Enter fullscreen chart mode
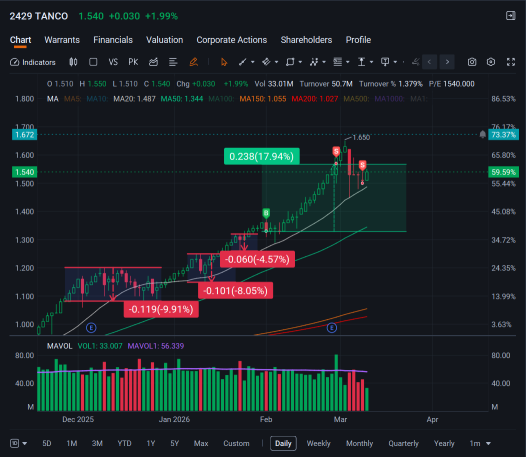The width and height of the screenshot is (526, 457). click(511, 62)
